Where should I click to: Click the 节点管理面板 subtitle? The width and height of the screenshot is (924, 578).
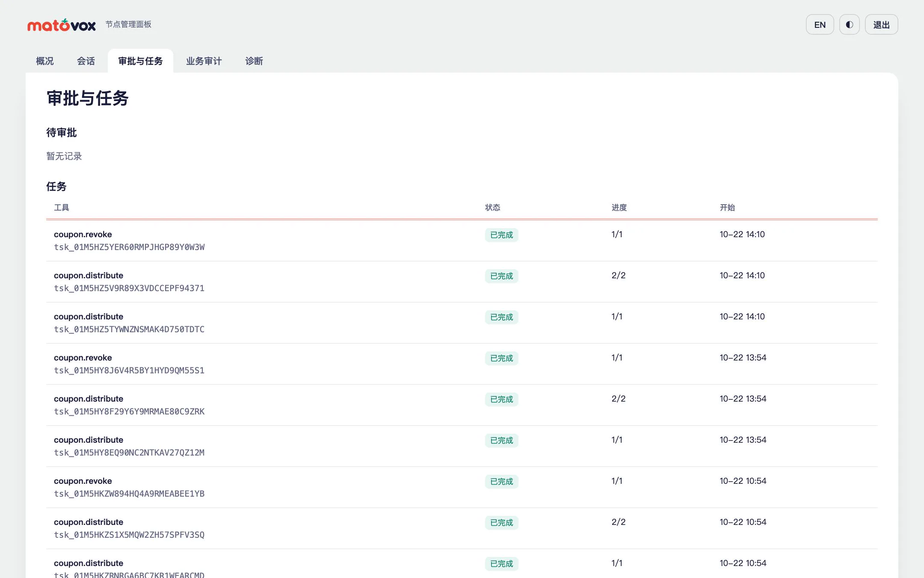(128, 24)
